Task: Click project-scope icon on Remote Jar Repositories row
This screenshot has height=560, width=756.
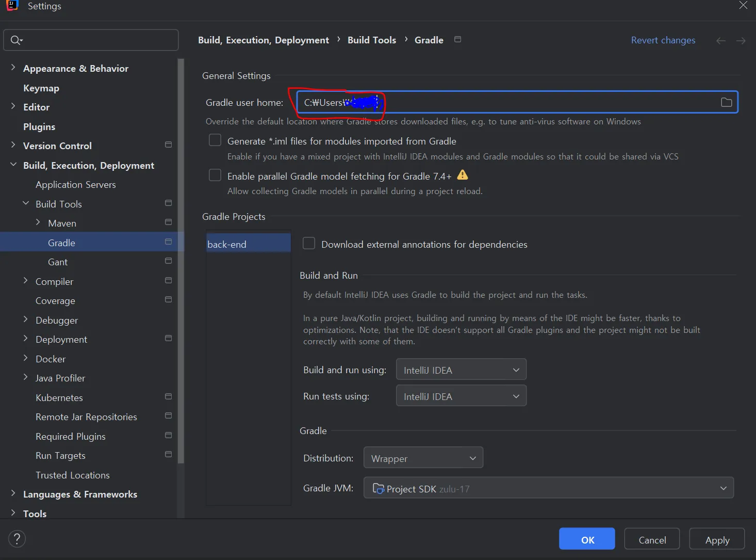Action: click(168, 415)
